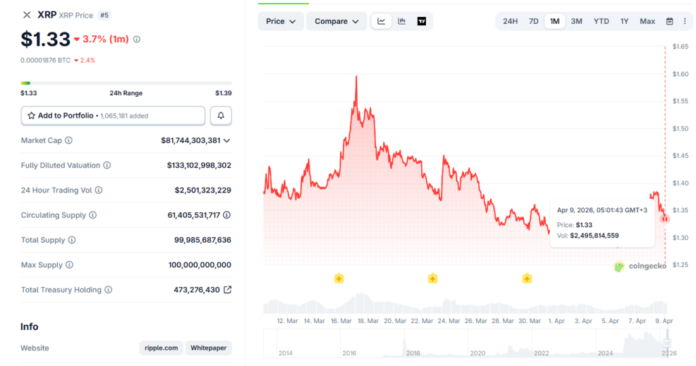Expand Market Cap value chevron
Image resolution: width=696 pixels, height=366 pixels.
[227, 141]
